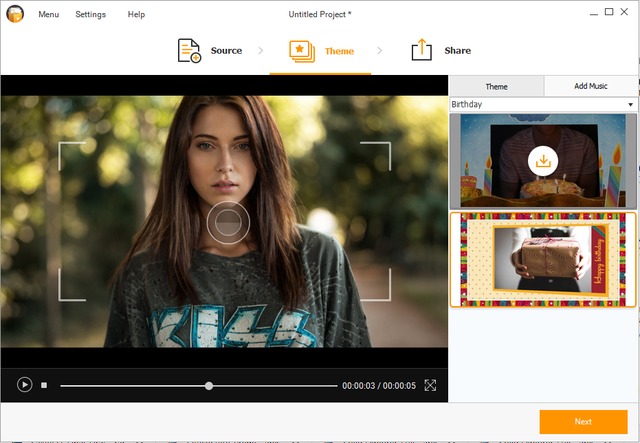Click the video seek slider handle
The height and width of the screenshot is (443, 640).
coord(209,385)
